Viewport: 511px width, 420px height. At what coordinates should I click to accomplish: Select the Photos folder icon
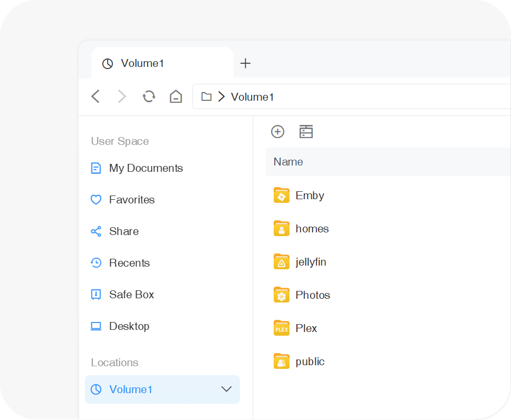pyautogui.click(x=282, y=295)
